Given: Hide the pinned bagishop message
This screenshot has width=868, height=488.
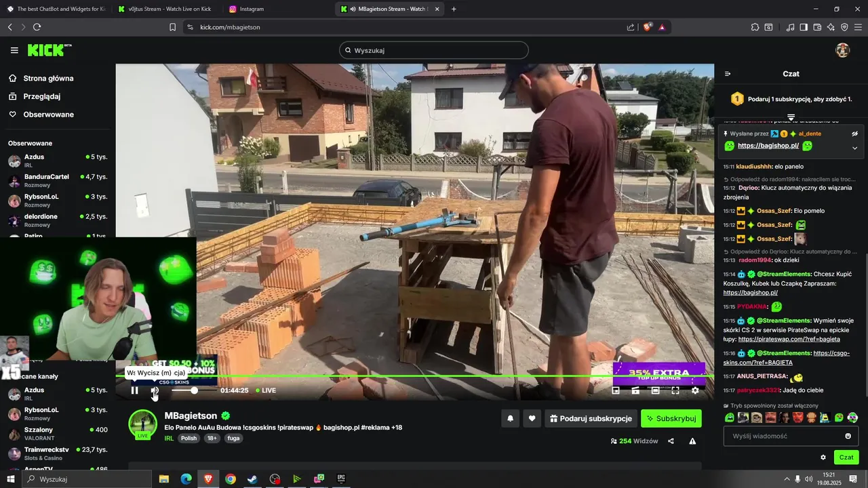Looking at the screenshot, I should [x=854, y=134].
